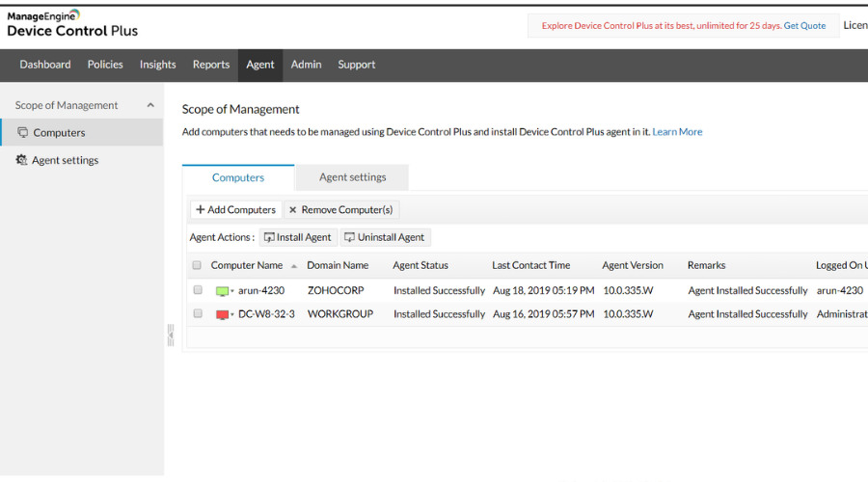868x482 pixels.
Task: Click the ManageEngine Device Control Plus logo
Action: click(x=72, y=24)
